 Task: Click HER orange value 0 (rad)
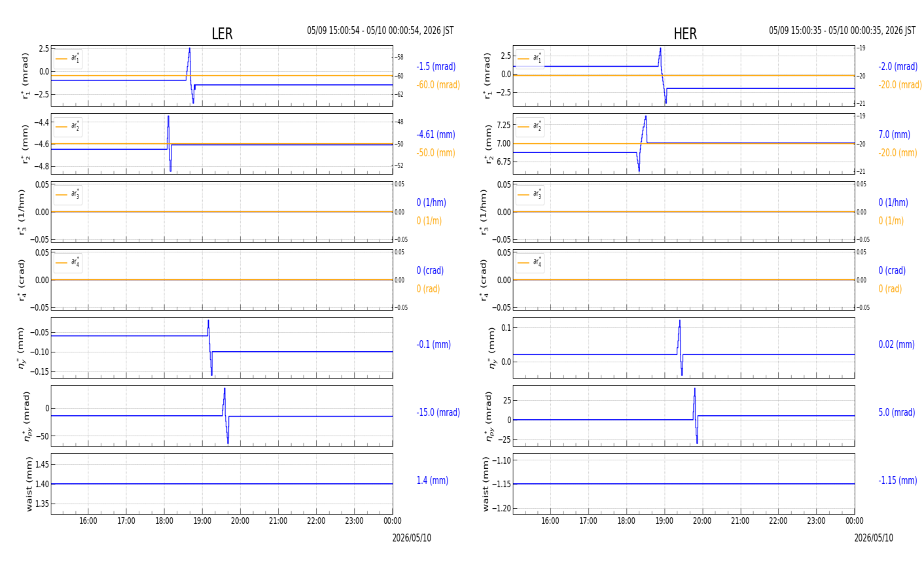point(890,289)
